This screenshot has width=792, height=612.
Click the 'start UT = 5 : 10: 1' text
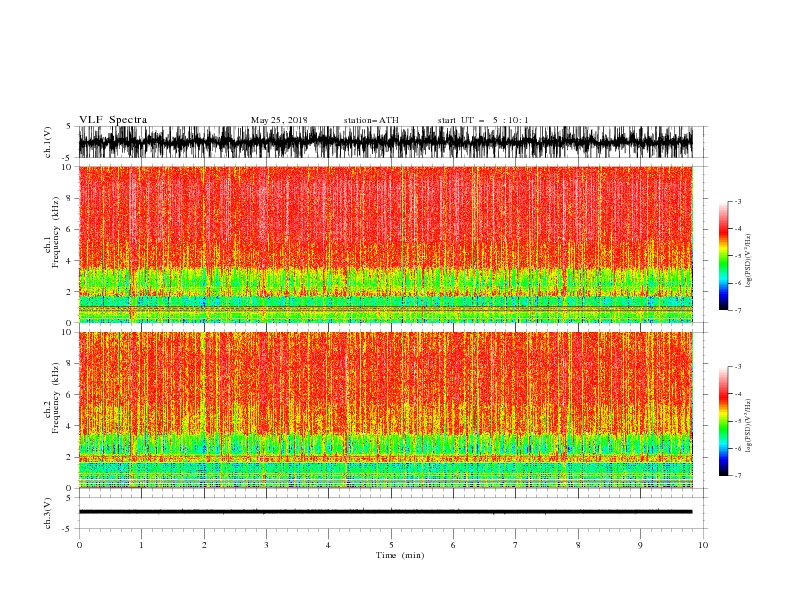pos(483,120)
